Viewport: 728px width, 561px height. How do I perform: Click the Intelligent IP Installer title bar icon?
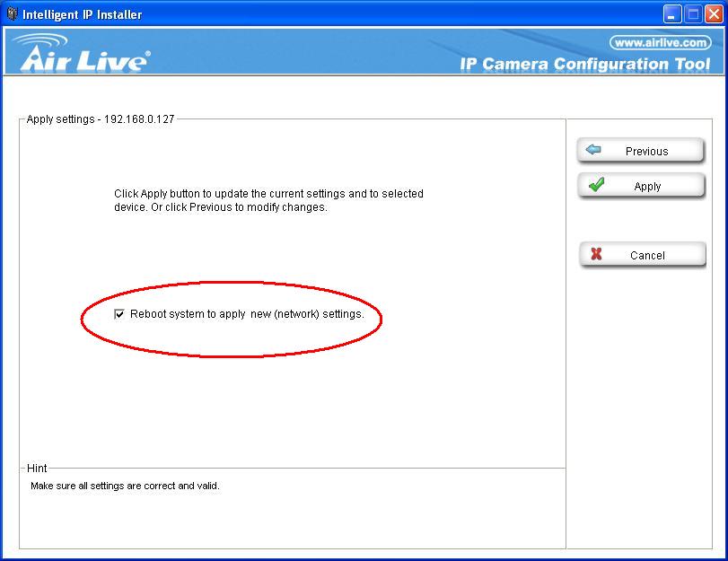12,13
